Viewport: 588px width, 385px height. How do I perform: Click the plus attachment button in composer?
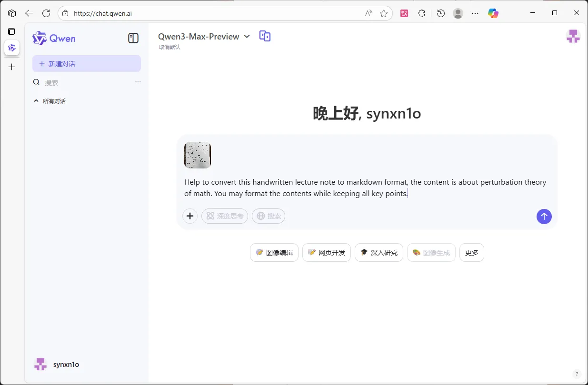(x=190, y=216)
